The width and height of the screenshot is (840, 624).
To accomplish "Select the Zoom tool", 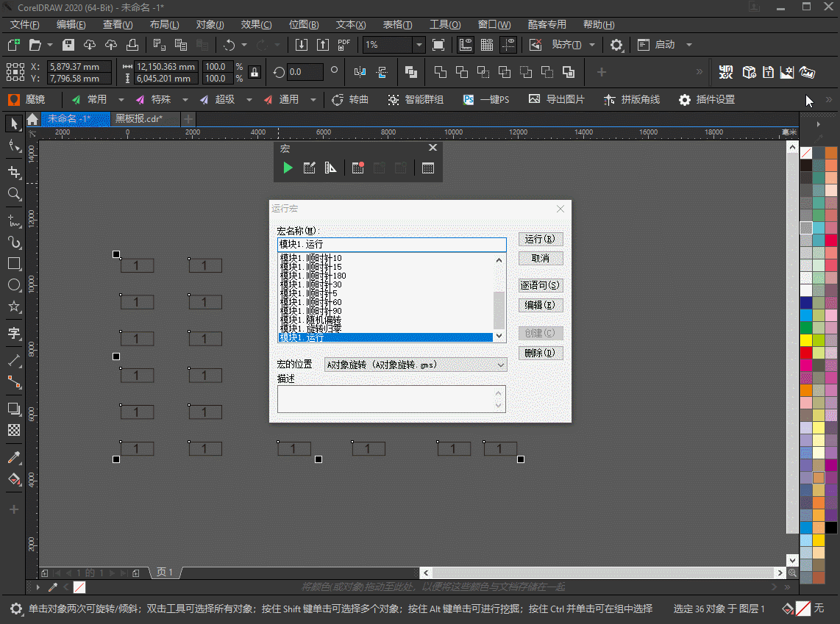I will coord(14,193).
